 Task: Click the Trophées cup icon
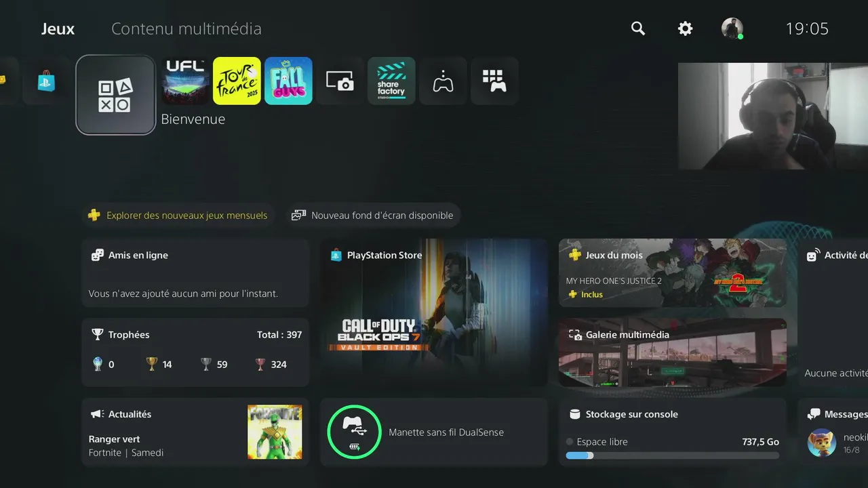pos(98,335)
